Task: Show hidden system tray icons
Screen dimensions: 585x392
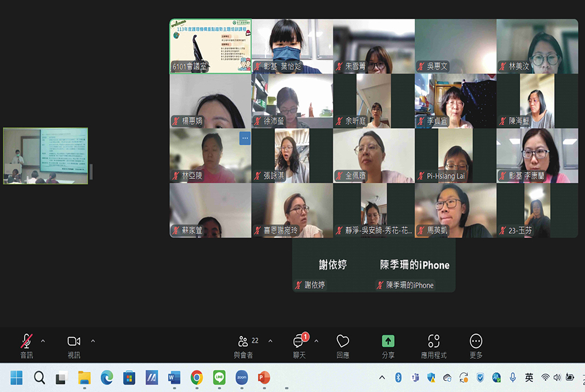Action: pyautogui.click(x=382, y=378)
